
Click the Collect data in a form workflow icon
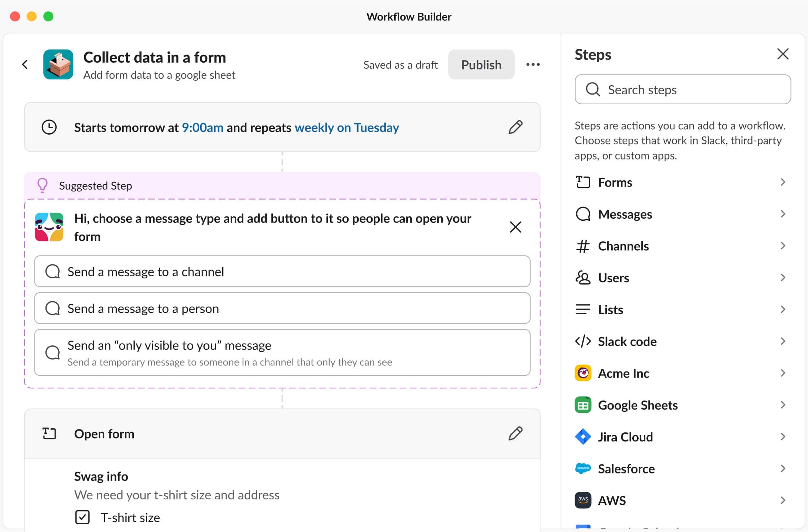point(58,65)
